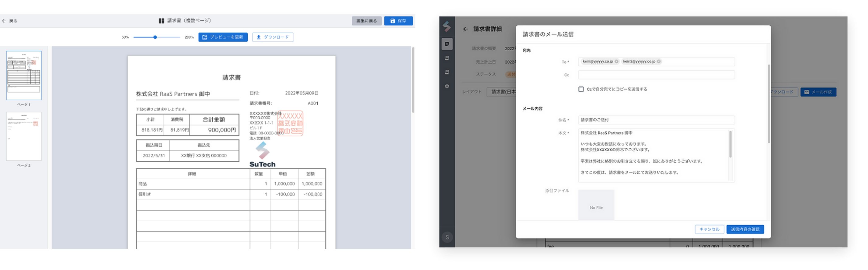
Task: Click the zoom slider handle
Action: (155, 37)
